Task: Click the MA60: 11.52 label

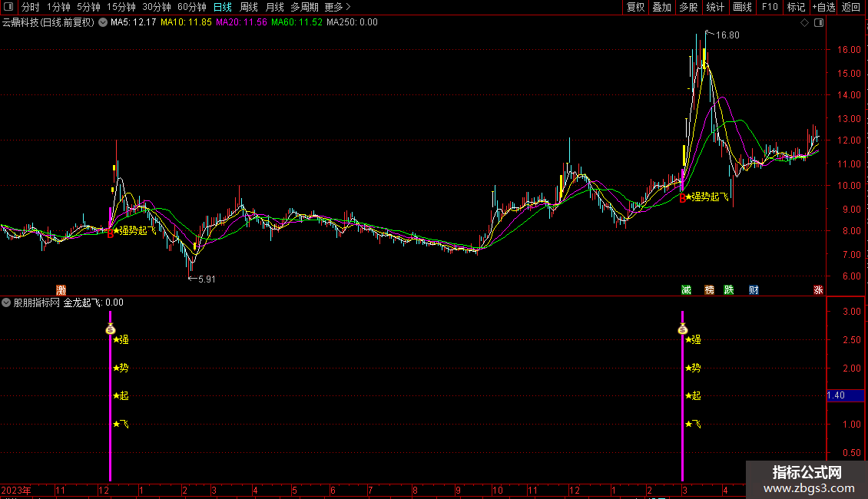Action: pyautogui.click(x=297, y=23)
